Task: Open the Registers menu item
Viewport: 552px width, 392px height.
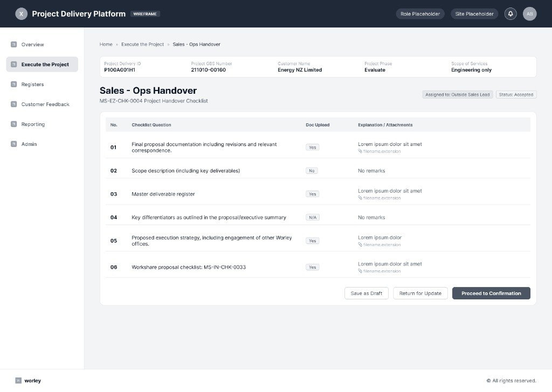Action: (42, 85)
